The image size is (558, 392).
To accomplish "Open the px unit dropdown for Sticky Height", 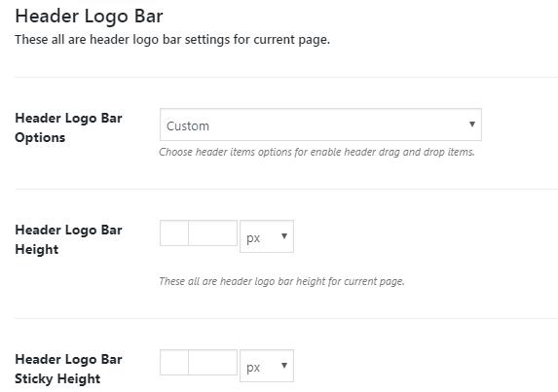I will click(x=267, y=366).
